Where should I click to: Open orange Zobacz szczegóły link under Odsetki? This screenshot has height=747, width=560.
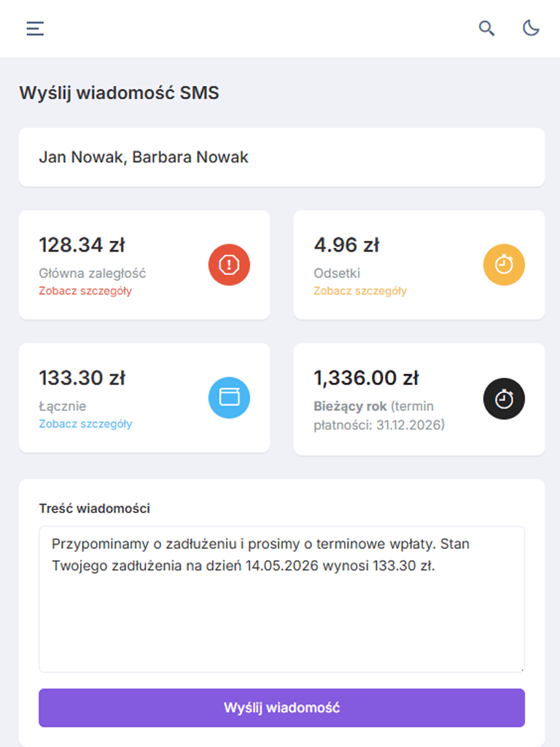click(360, 290)
